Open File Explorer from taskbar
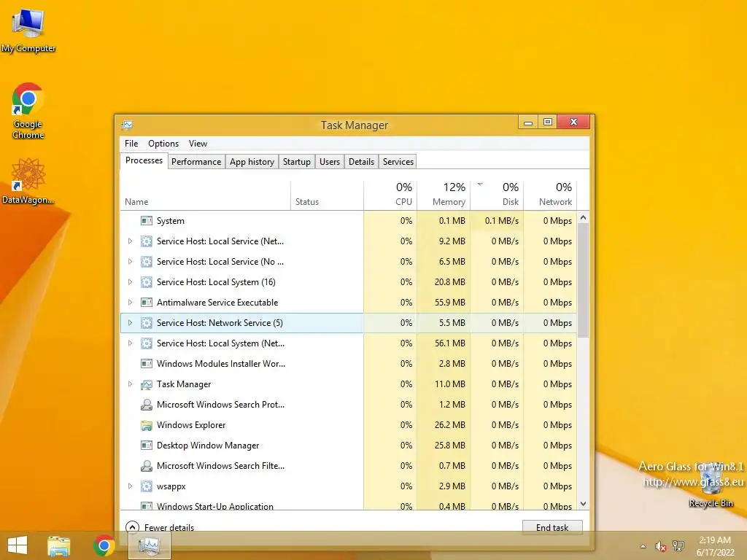The image size is (747, 560). tap(59, 545)
